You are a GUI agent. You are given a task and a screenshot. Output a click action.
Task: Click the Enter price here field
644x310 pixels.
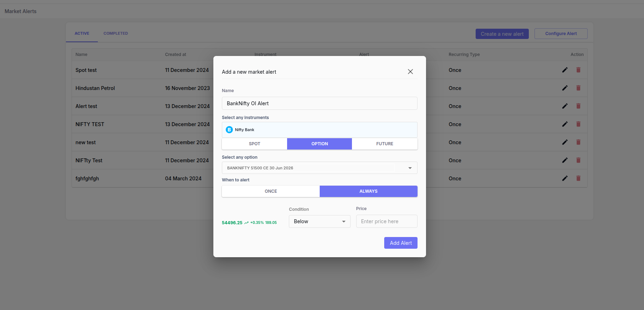[x=387, y=221]
